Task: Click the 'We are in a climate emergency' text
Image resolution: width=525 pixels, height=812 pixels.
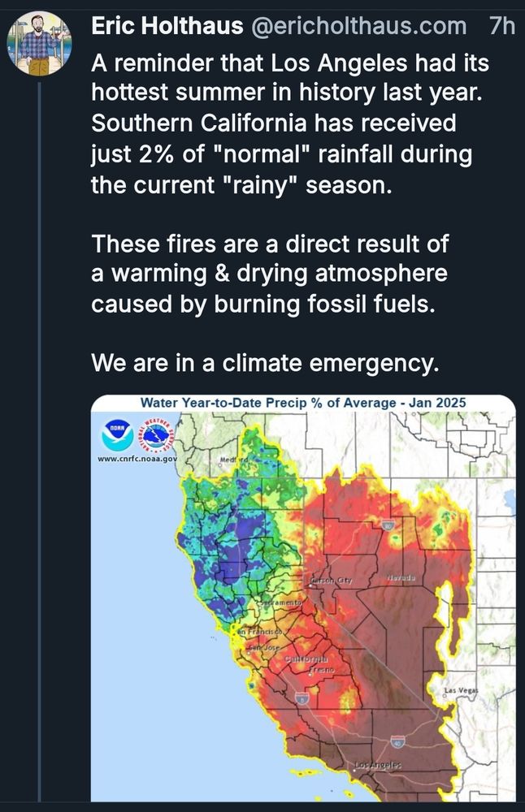Action: click(266, 363)
